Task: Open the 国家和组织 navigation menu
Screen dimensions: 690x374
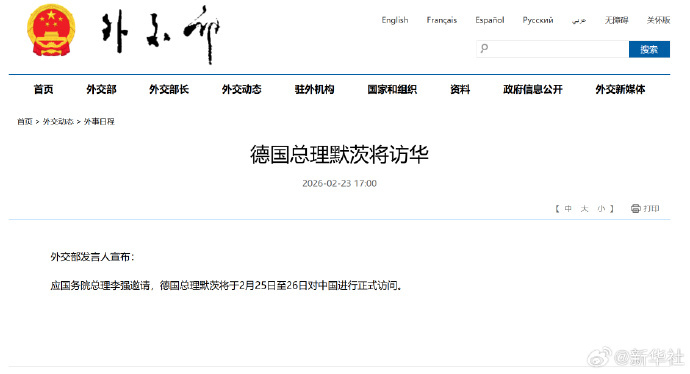Action: coord(392,89)
